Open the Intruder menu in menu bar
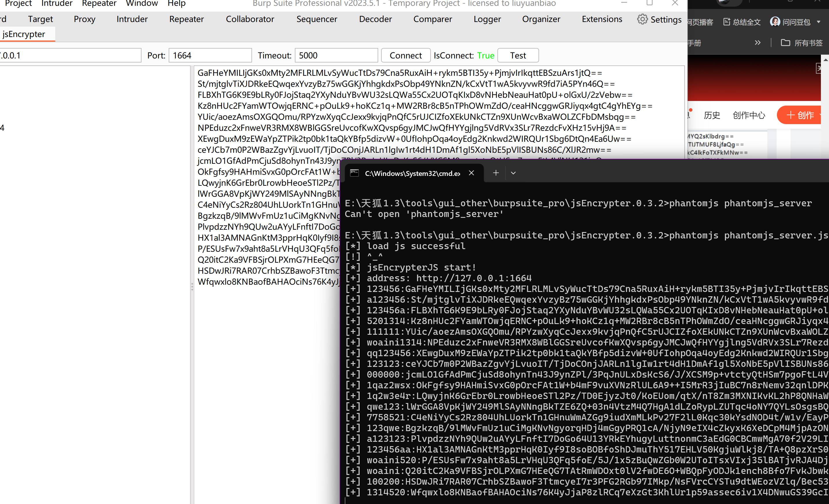This screenshot has width=829, height=504. [x=57, y=4]
